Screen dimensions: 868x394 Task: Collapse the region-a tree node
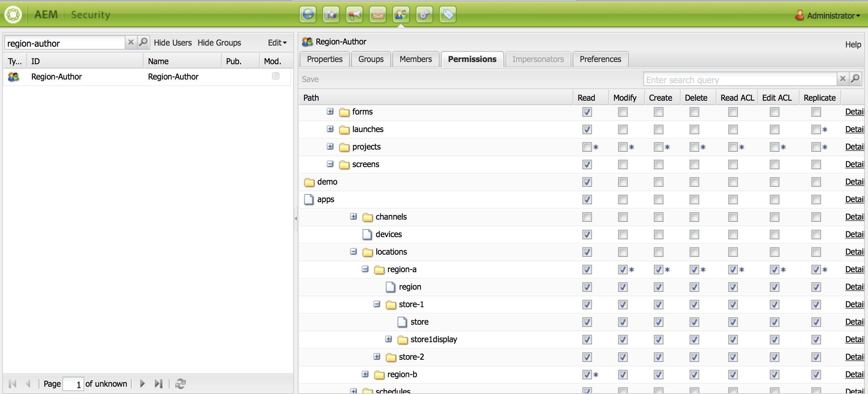coord(365,269)
